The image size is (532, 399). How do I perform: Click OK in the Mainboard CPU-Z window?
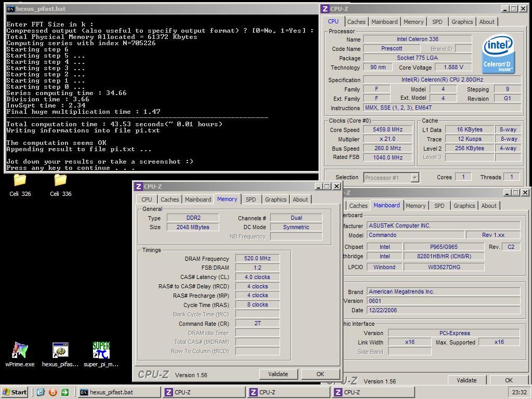coord(509,380)
